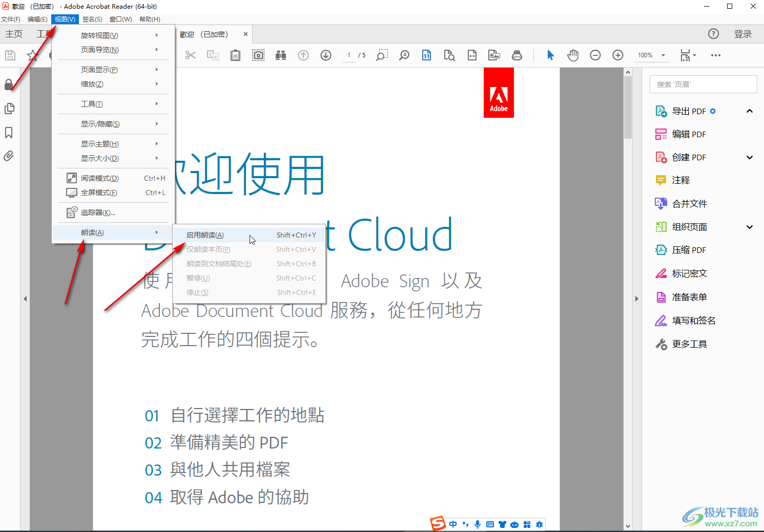Open Find with the binoculars icon
Viewport: 764px width, 532px height.
[281, 55]
